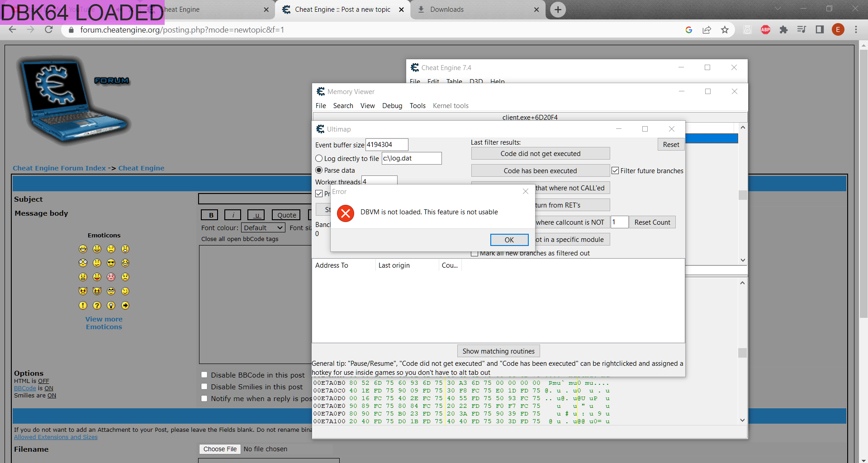Open the side panel icon

click(820, 29)
